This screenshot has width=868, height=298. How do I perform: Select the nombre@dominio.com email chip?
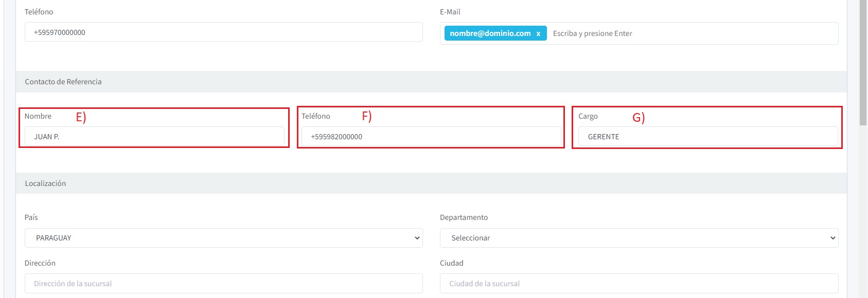[x=490, y=33]
